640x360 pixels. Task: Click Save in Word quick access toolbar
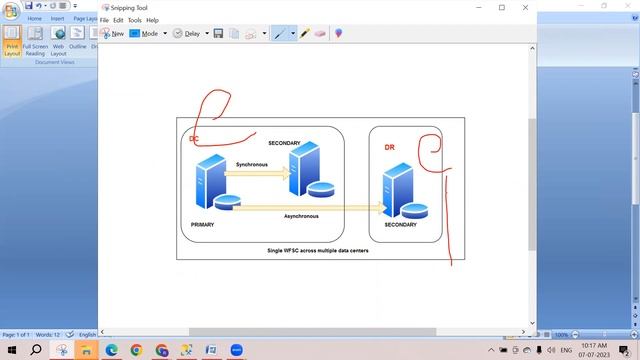click(28, 6)
